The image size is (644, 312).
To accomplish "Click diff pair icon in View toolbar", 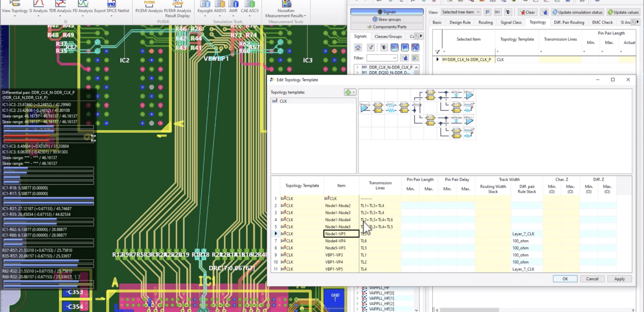I will click(498, 12).
